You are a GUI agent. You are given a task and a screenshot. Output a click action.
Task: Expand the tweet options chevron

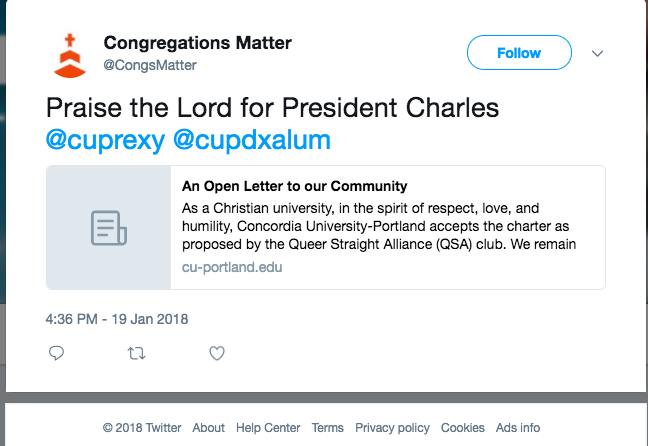click(597, 53)
